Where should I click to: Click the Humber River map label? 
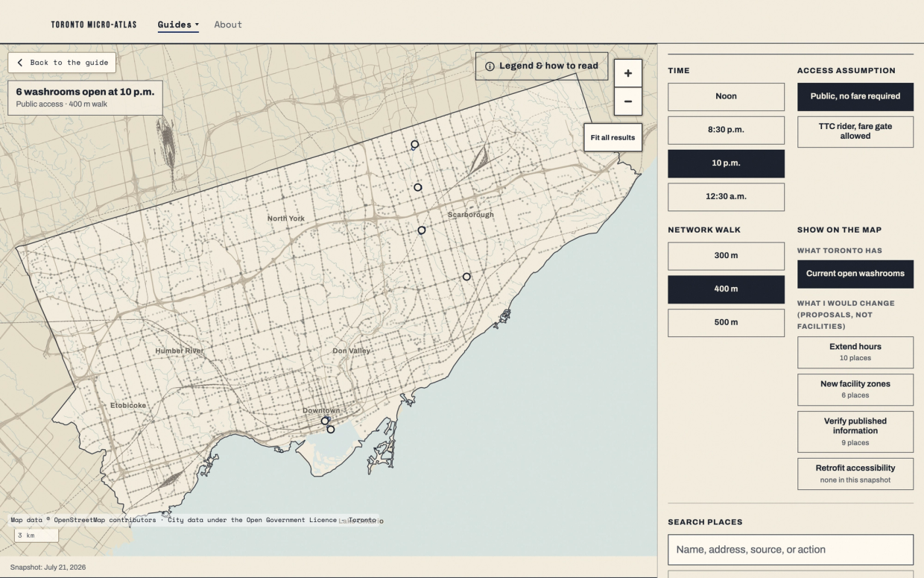(179, 351)
